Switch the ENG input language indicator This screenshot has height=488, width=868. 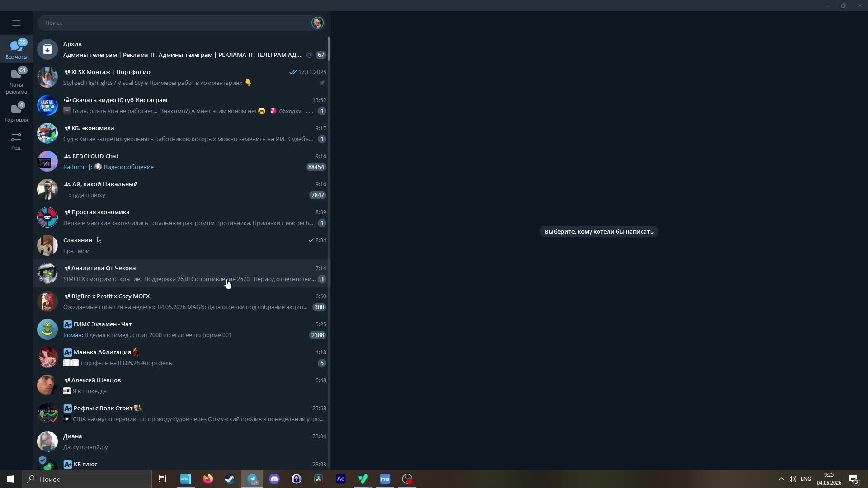(x=806, y=479)
